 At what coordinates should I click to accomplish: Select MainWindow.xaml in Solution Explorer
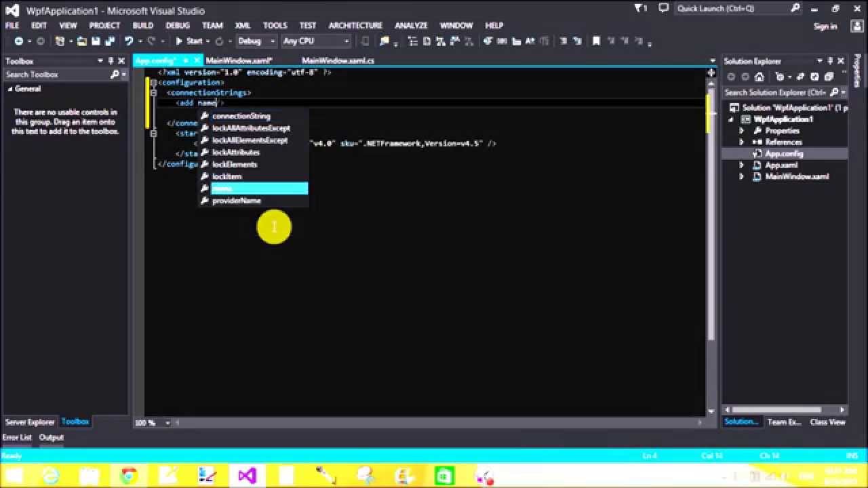pyautogui.click(x=797, y=177)
